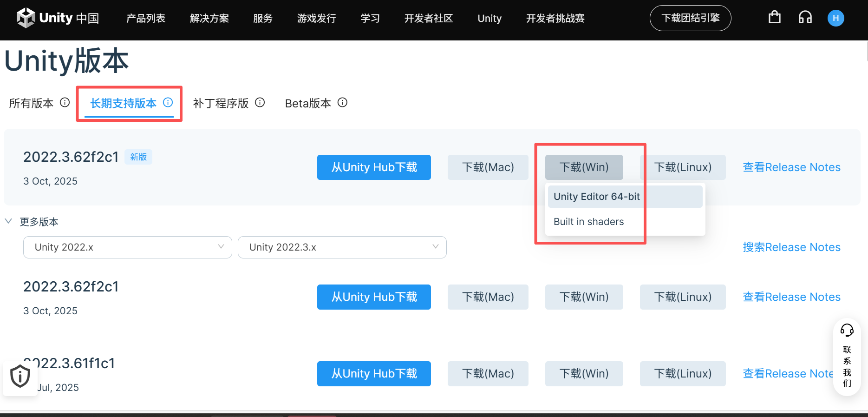868x417 pixels.
Task: Open the 联系我们 floating contact widget
Action: (847, 357)
